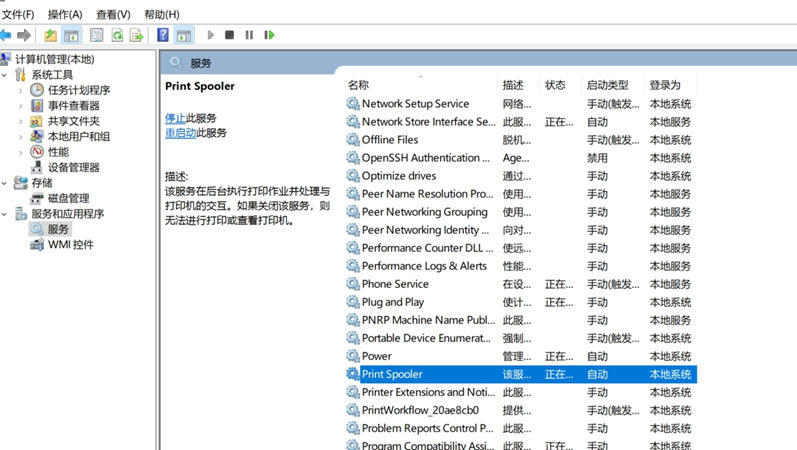797x450 pixels.
Task: Sort list by 启动类型 column header
Action: pyautogui.click(x=607, y=85)
